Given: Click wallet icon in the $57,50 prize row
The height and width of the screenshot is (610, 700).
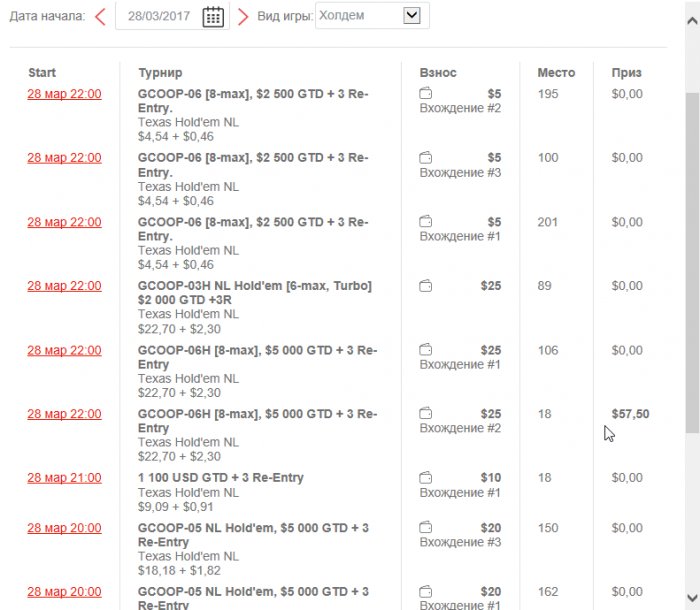Looking at the screenshot, I should coord(426,414).
